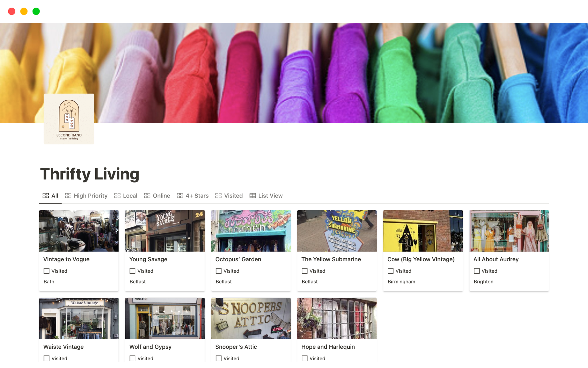Switch to the High Priority view
This screenshot has width=588, height=368.
[x=90, y=195]
